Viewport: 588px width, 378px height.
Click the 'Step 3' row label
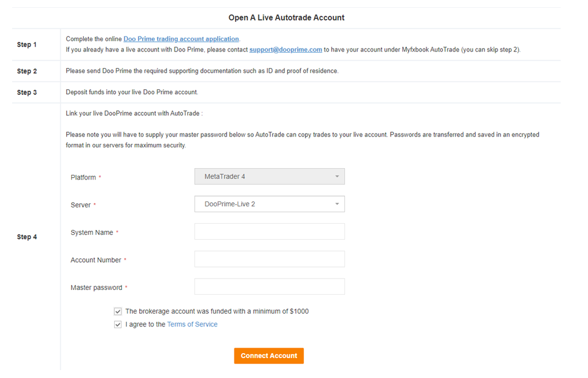click(27, 93)
